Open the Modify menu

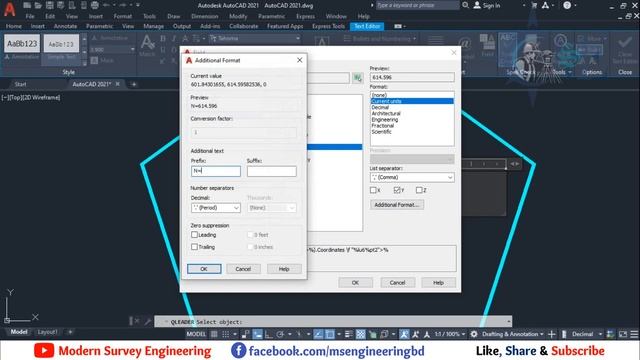click(238, 16)
